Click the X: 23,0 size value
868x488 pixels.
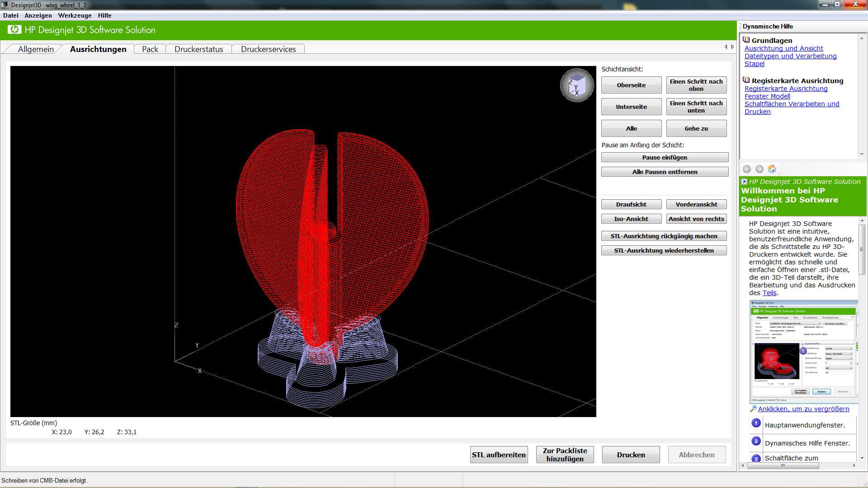point(61,432)
